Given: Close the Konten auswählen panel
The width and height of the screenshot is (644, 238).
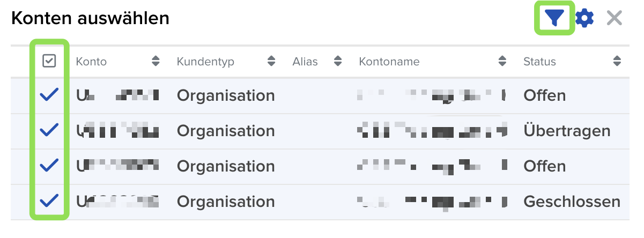Looking at the screenshot, I should pos(614,19).
